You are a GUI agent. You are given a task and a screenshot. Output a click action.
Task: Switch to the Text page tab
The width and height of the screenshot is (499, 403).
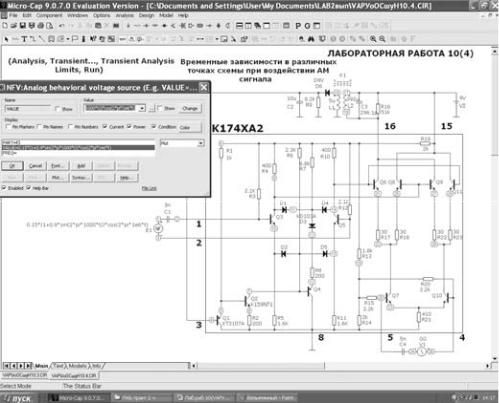tap(58, 366)
